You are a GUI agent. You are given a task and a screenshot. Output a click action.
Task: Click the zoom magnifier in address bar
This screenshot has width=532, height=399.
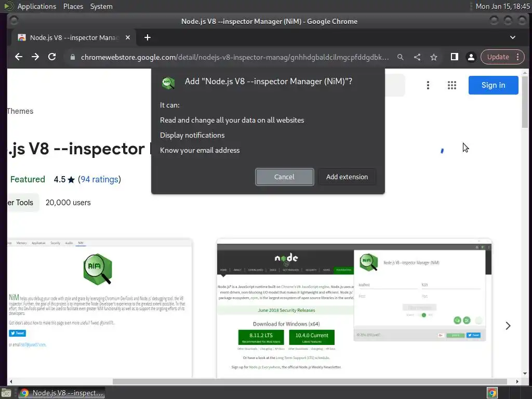[401, 57]
